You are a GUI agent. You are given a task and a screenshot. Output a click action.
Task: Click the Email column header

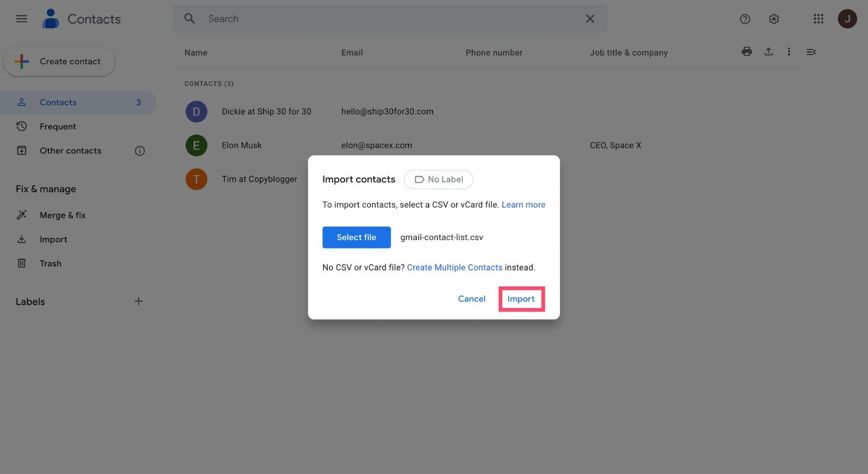point(352,53)
